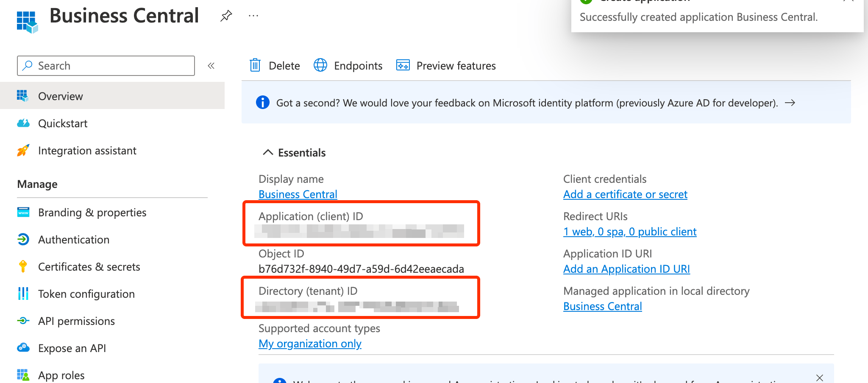Click the Expose an API cloud icon
The height and width of the screenshot is (383, 868).
[23, 348]
